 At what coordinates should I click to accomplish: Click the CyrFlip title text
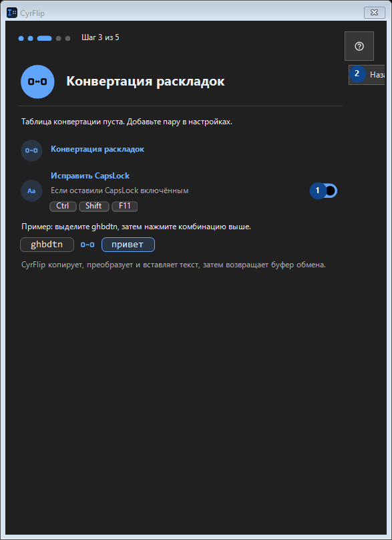pyautogui.click(x=32, y=13)
